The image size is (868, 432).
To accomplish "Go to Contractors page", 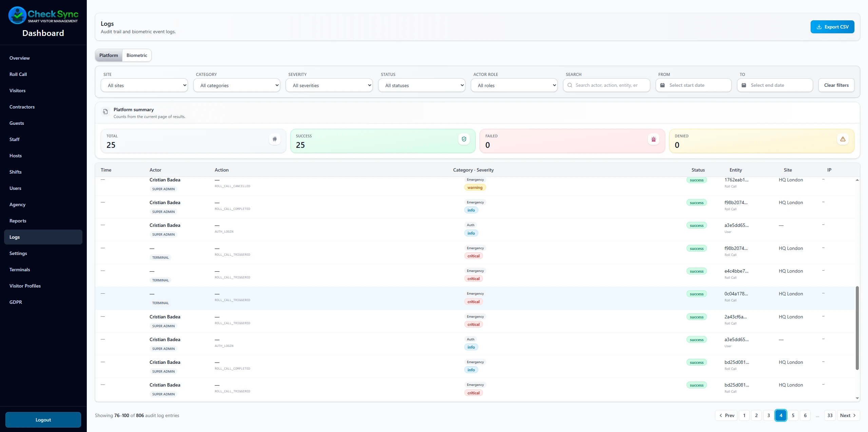I will (x=43, y=107).
